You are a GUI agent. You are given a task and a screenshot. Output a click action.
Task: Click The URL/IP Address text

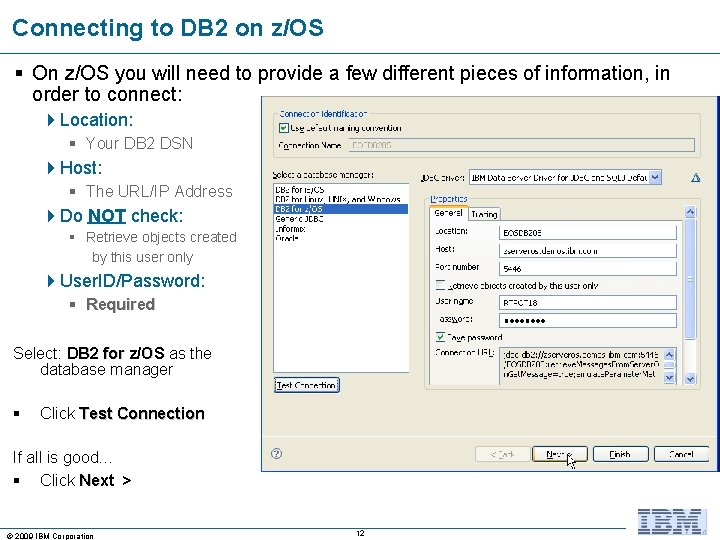click(x=159, y=191)
